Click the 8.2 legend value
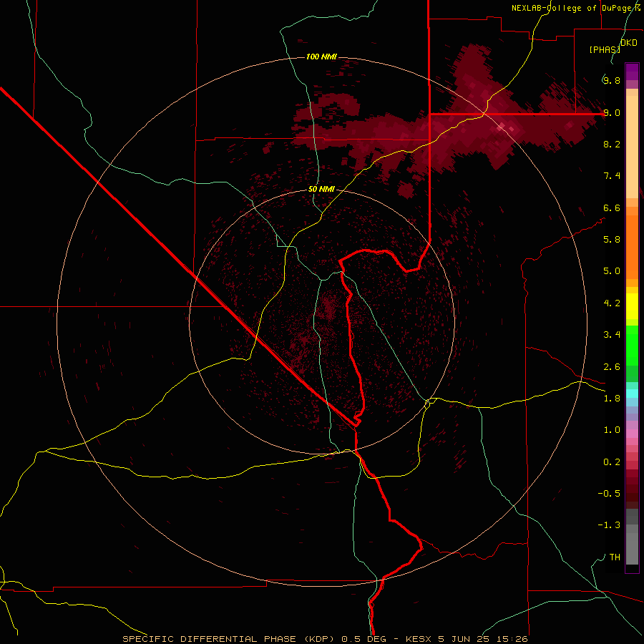 click(612, 144)
